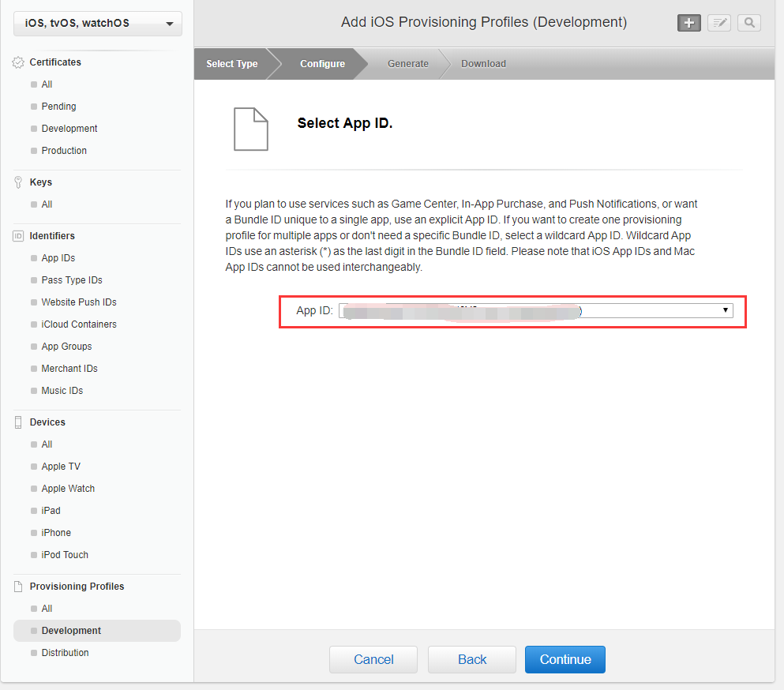
Task: Click the Keys section key icon
Action: (x=19, y=182)
